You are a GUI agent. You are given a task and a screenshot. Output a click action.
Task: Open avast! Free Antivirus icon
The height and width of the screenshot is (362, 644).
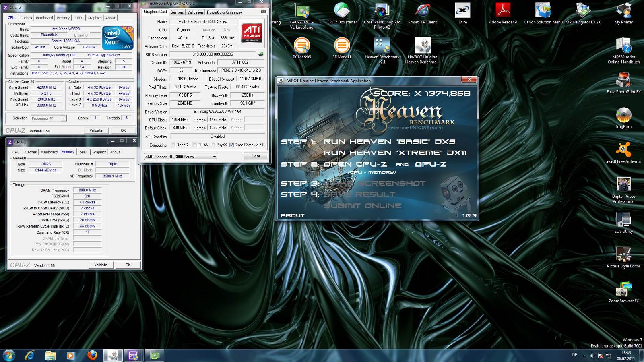click(x=623, y=153)
